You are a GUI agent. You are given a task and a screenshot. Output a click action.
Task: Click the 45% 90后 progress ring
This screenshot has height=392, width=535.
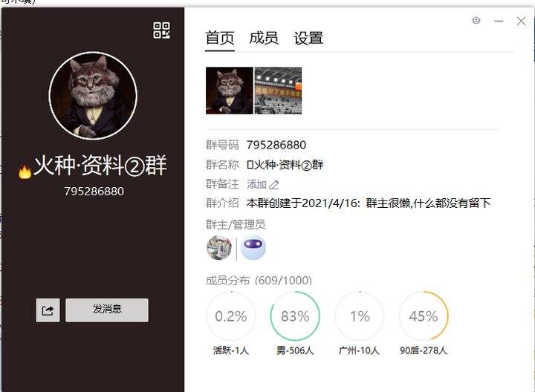coord(424,316)
